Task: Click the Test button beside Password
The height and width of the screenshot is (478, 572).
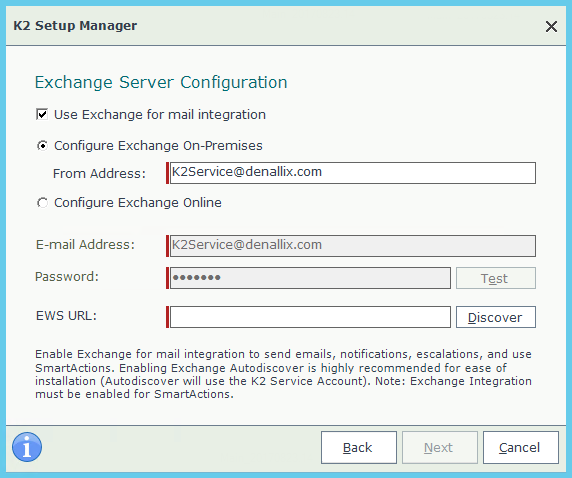Action: [x=496, y=278]
